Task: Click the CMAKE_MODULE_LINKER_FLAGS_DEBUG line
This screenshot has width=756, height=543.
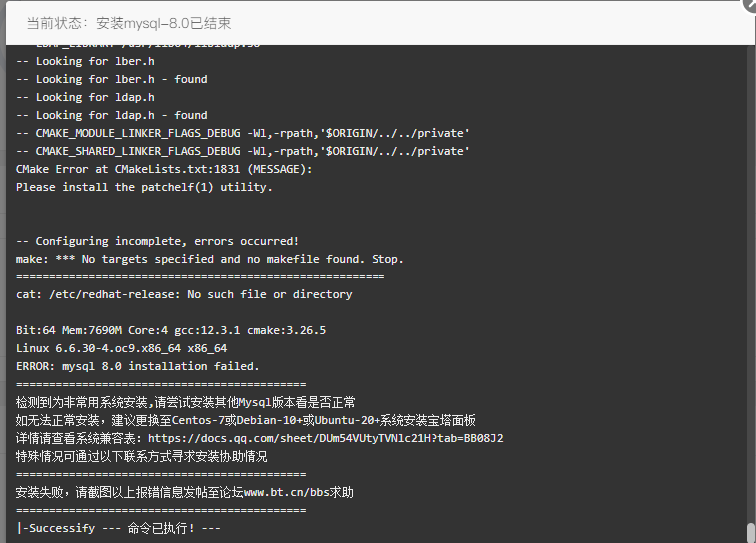Action: coord(243,133)
